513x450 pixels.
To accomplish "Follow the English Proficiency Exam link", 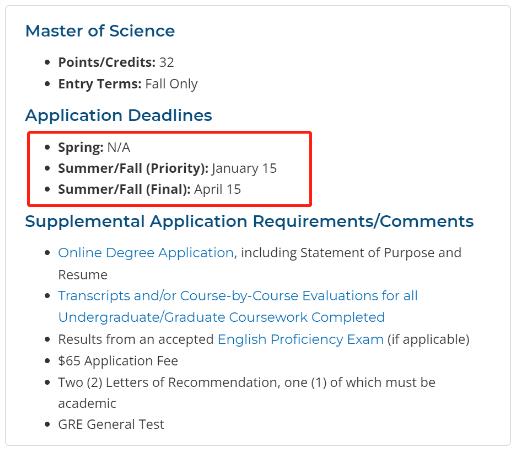I will (x=301, y=339).
